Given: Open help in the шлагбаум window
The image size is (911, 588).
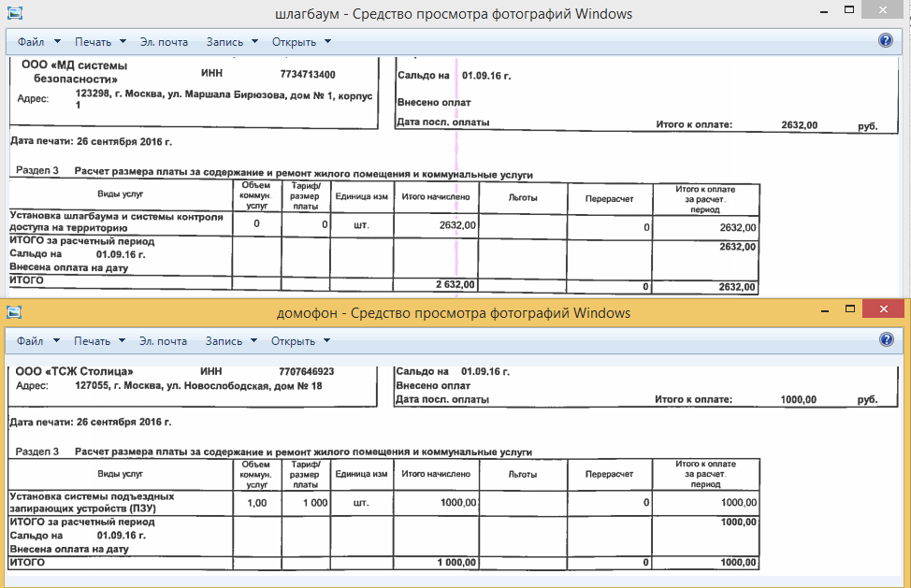Looking at the screenshot, I should [886, 41].
